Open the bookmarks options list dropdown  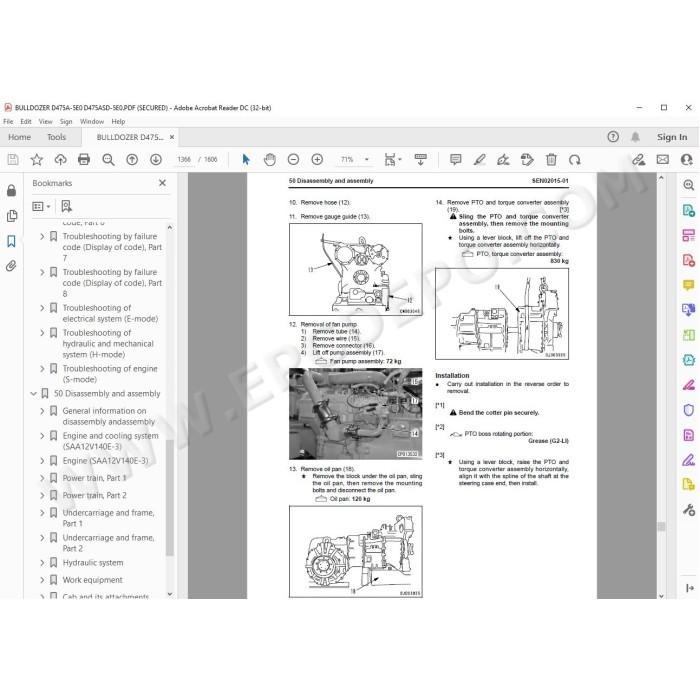pos(41,206)
